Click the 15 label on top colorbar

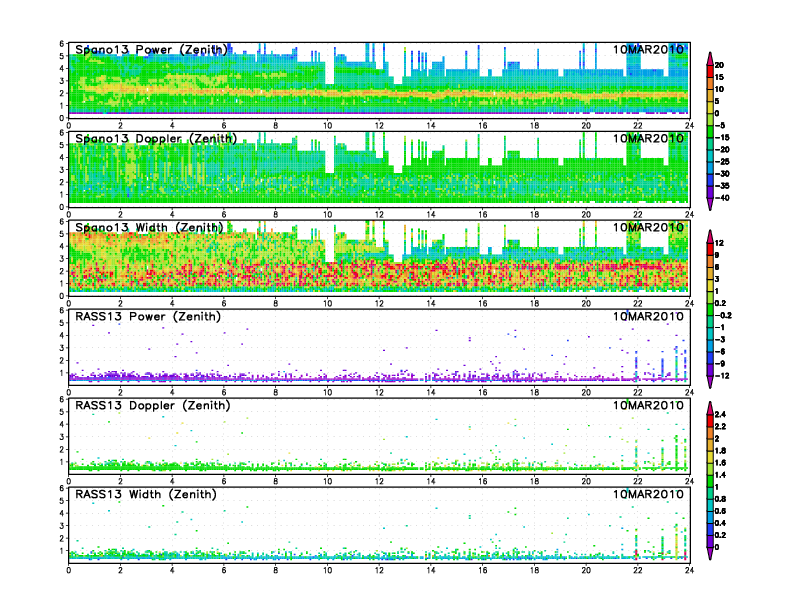click(x=719, y=77)
